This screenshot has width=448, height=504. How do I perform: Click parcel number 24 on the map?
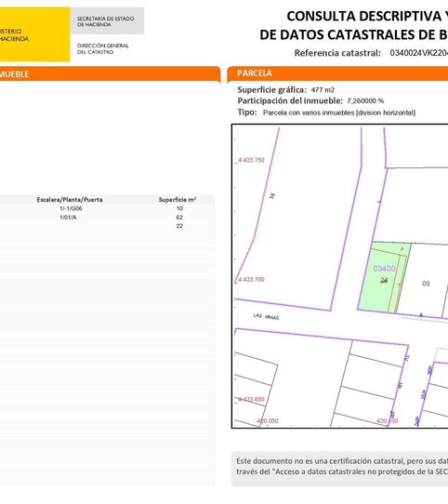pyautogui.click(x=384, y=281)
